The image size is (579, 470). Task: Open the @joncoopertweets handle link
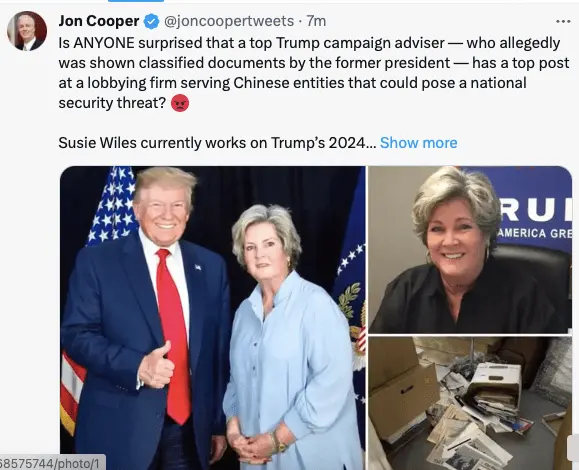pos(229,21)
